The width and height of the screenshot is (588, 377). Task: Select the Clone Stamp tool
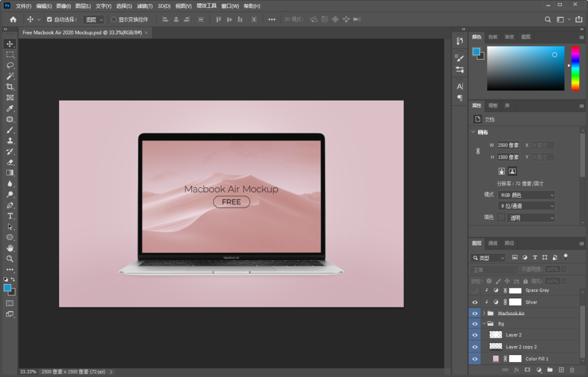coord(10,141)
